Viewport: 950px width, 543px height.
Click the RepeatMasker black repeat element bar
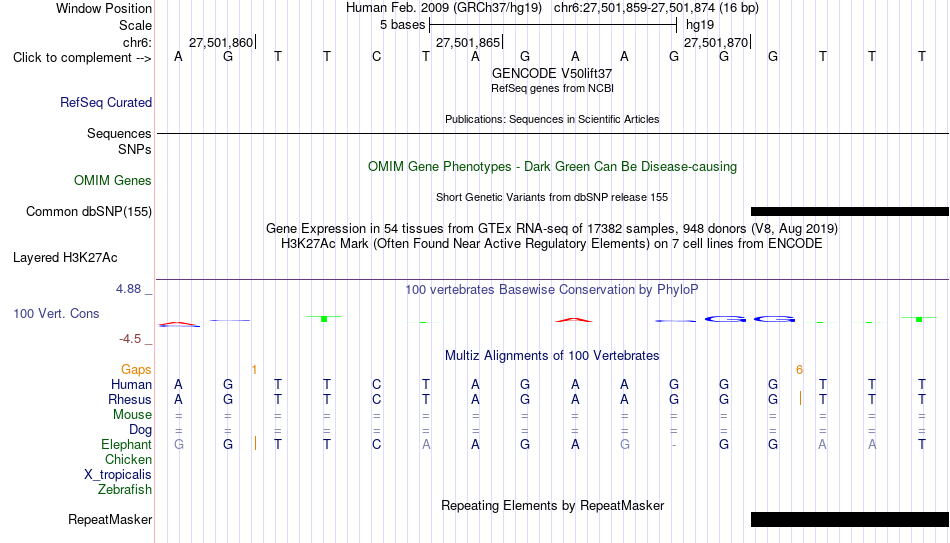point(849,519)
